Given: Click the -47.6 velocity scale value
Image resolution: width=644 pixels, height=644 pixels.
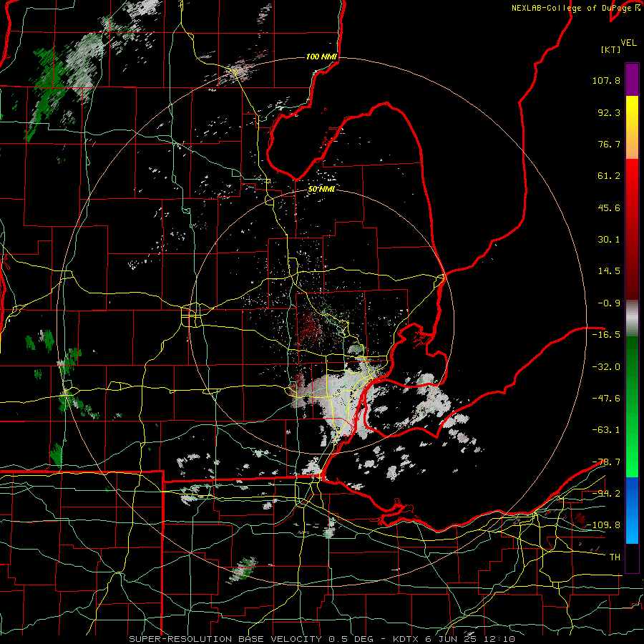Looking at the screenshot, I should click(606, 399).
